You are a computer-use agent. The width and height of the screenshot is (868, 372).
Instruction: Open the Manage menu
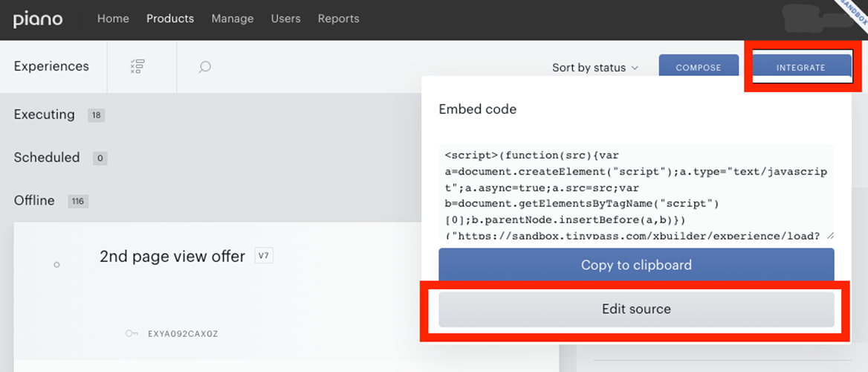click(233, 19)
